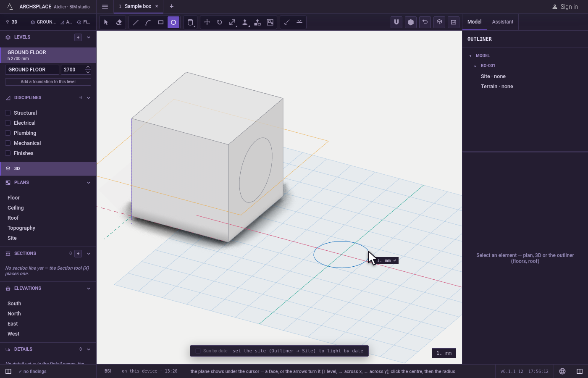This screenshot has width=588, height=378.
Task: Toggle the left sidebar panel icon
Action: click(8, 371)
